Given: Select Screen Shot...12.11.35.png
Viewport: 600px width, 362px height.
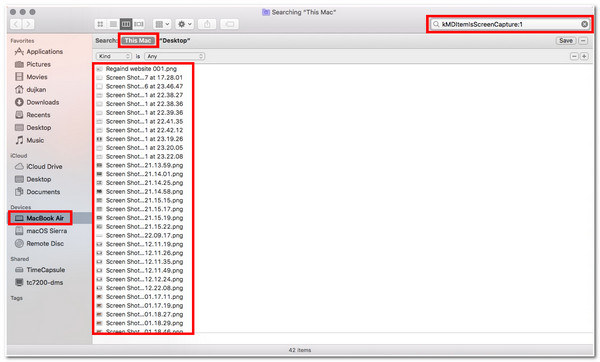Looking at the screenshot, I should [x=144, y=262].
